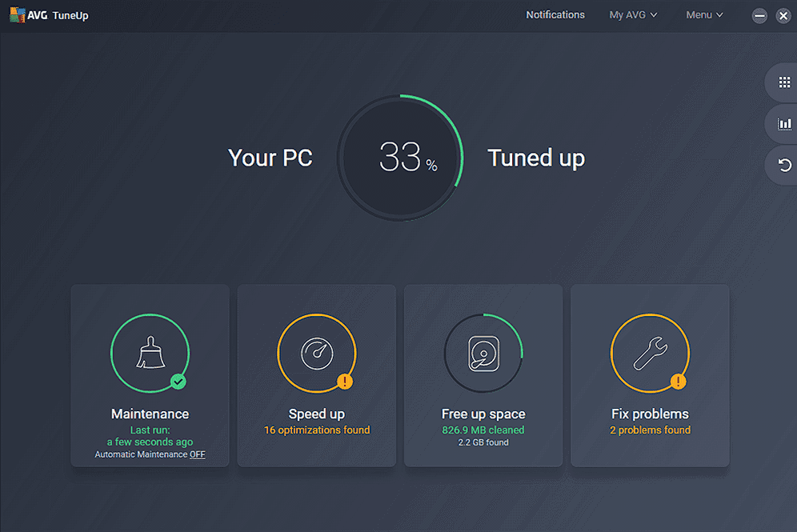Open Notifications

click(555, 14)
